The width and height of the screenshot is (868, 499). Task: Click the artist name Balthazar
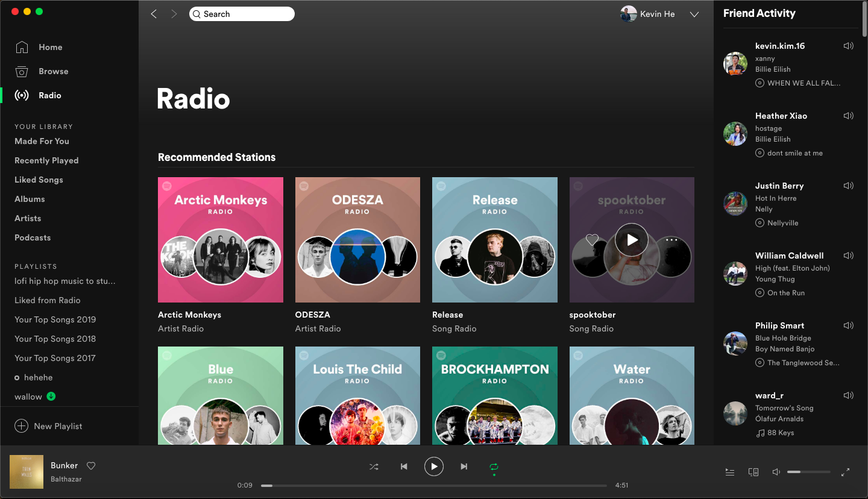coord(66,479)
